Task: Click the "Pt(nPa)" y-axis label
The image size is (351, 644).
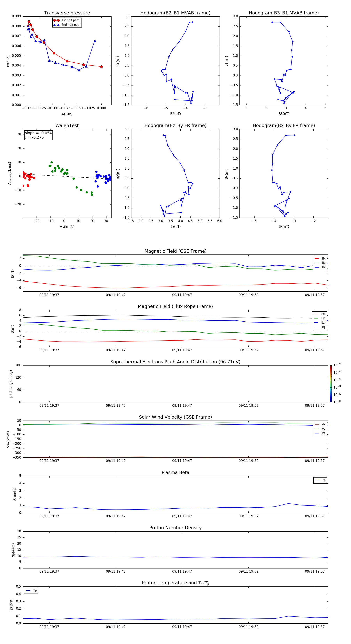Action: tap(8, 61)
